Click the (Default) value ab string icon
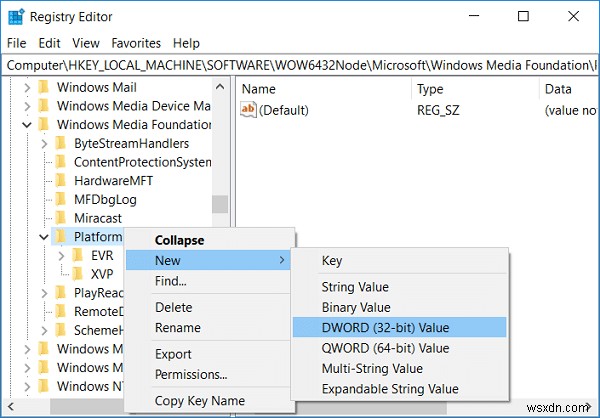This screenshot has width=600, height=418. pos(248,110)
